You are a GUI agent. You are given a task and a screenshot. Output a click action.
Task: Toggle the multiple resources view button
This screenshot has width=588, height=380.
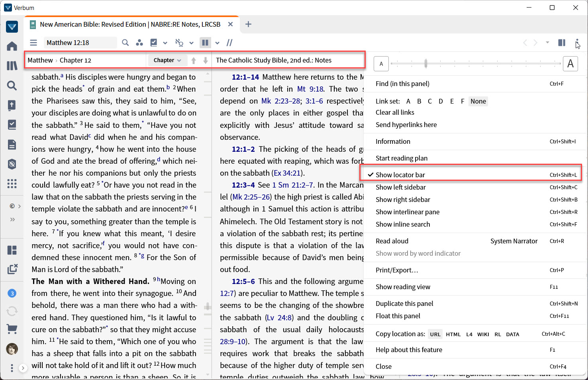(205, 43)
